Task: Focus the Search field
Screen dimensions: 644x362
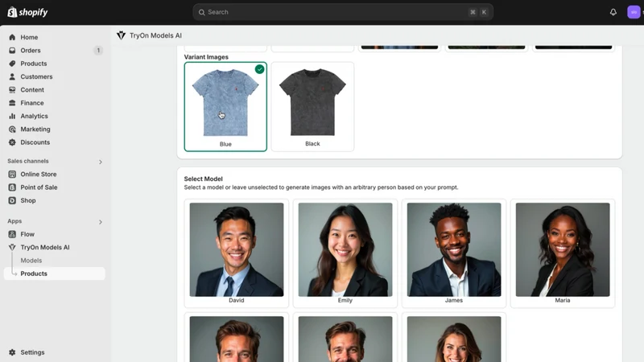Action: pos(343,12)
